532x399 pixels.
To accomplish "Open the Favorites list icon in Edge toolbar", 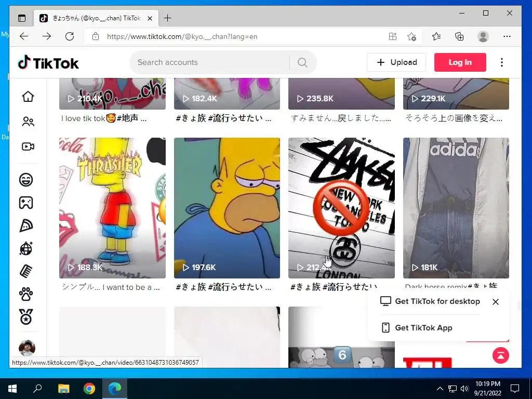I will (x=436, y=36).
